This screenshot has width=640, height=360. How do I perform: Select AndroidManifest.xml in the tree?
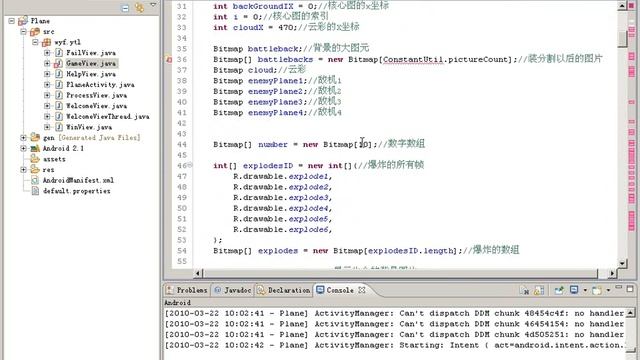pyautogui.click(x=78, y=180)
